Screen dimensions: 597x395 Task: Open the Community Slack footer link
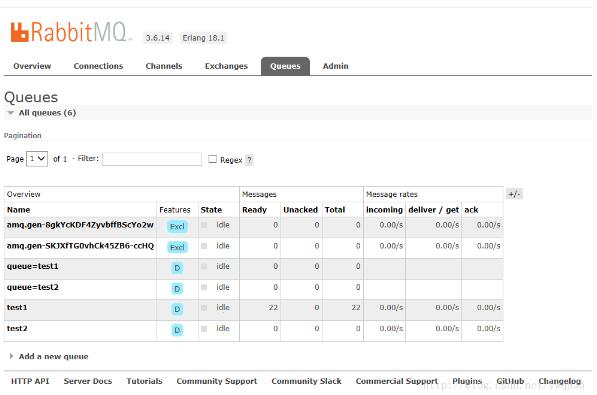[x=306, y=381]
